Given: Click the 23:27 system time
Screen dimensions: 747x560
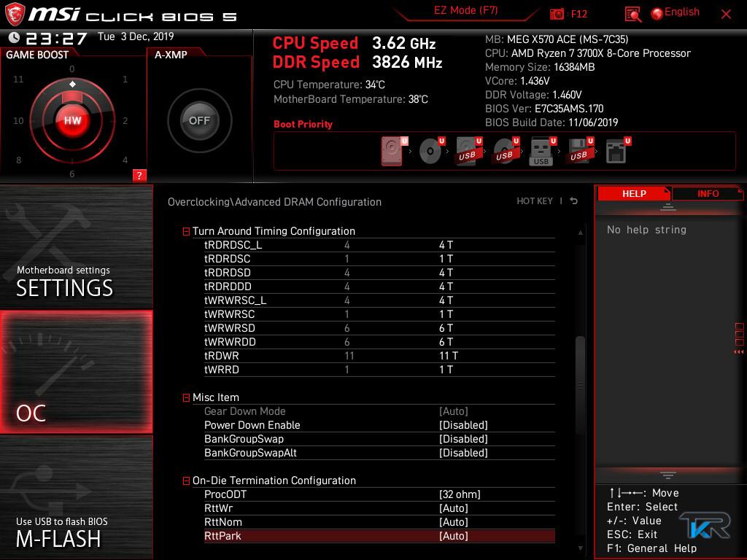Looking at the screenshot, I should click(56, 38).
